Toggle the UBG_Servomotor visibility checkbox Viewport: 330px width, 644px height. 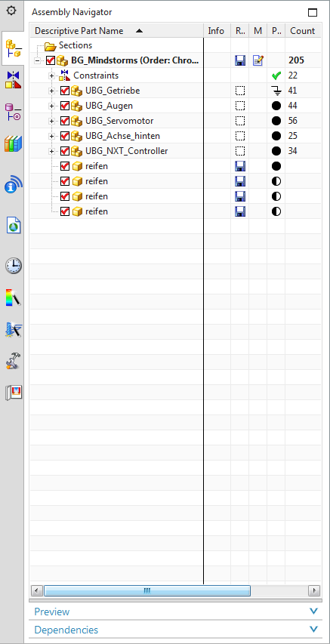point(64,121)
